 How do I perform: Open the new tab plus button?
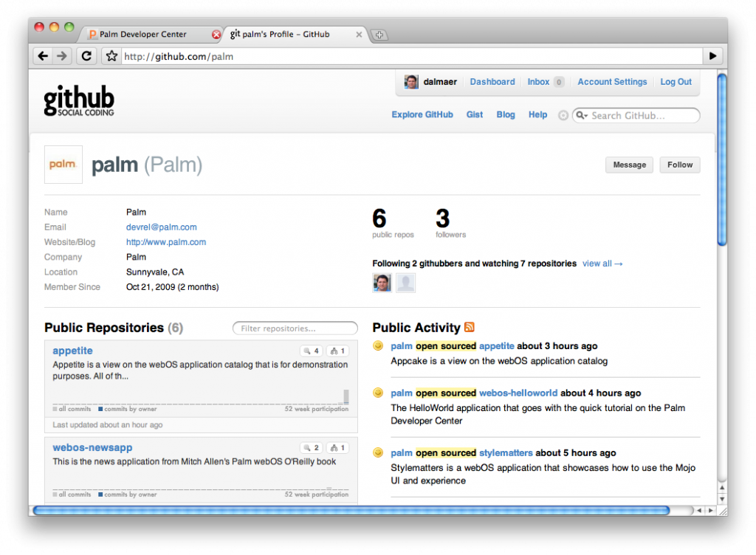coord(379,35)
